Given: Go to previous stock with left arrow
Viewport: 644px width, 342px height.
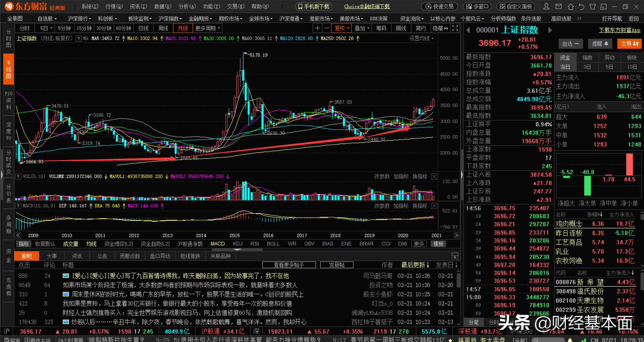Looking at the screenshot, I should pyautogui.click(x=468, y=30).
